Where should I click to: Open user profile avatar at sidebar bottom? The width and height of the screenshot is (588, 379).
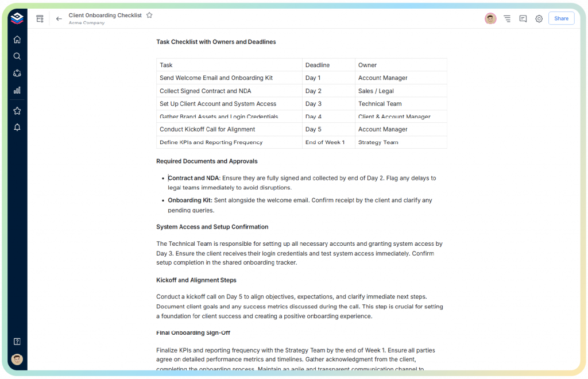pyautogui.click(x=17, y=359)
